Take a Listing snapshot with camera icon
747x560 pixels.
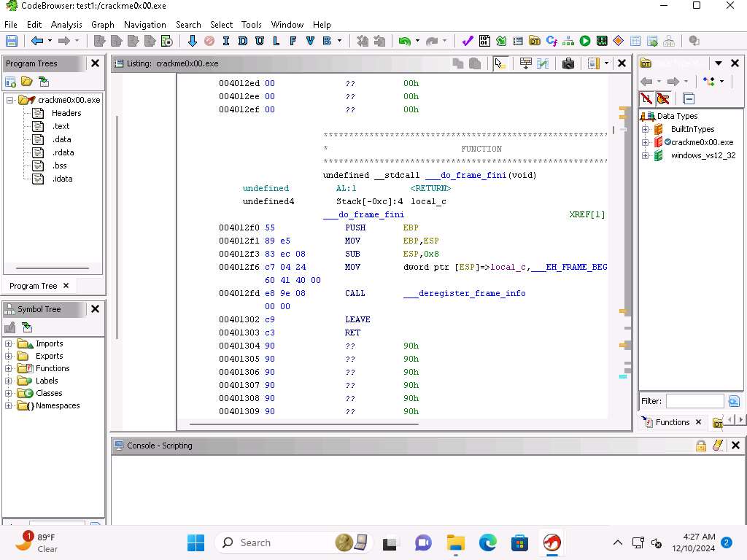(568, 63)
